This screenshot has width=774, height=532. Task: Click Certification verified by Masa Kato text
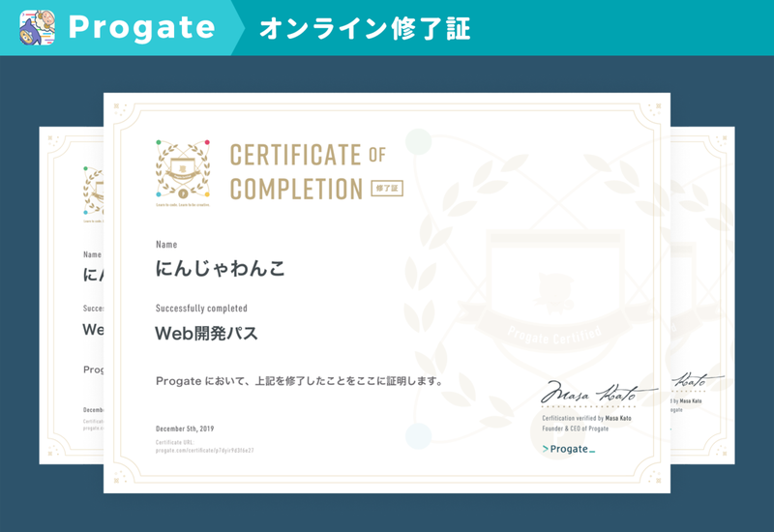[586, 418]
